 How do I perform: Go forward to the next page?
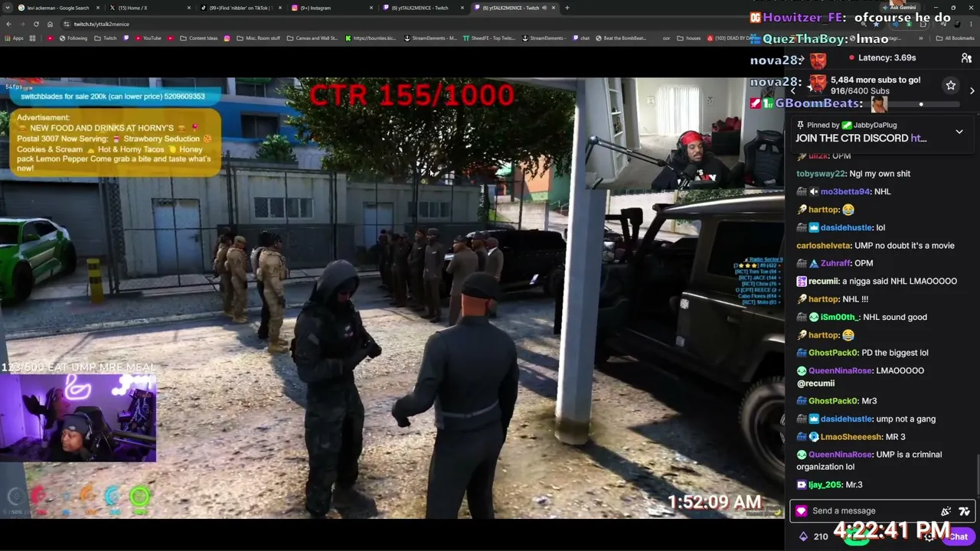22,24
